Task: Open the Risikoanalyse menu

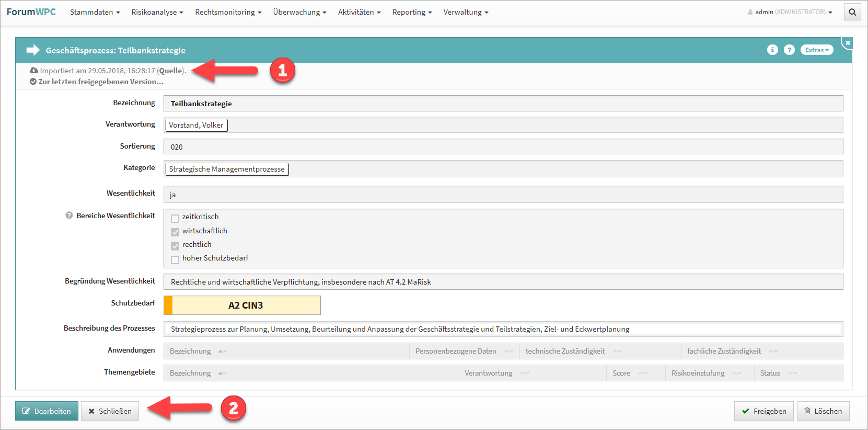Action: pyautogui.click(x=157, y=12)
